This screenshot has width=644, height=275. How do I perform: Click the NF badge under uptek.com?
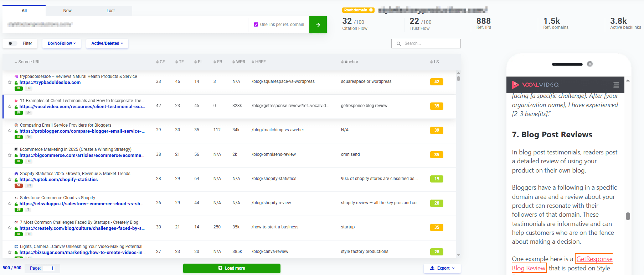[x=19, y=185]
